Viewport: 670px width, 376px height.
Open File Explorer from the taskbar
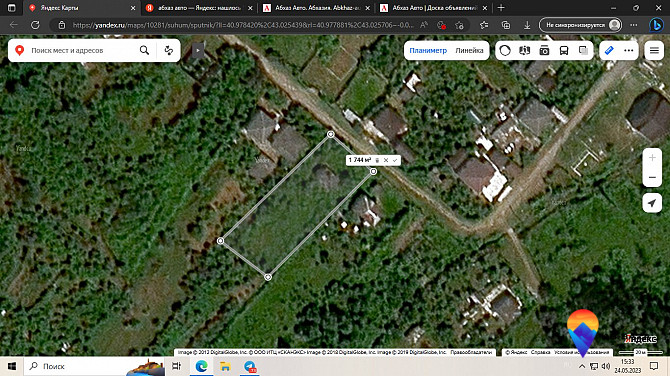click(x=225, y=366)
